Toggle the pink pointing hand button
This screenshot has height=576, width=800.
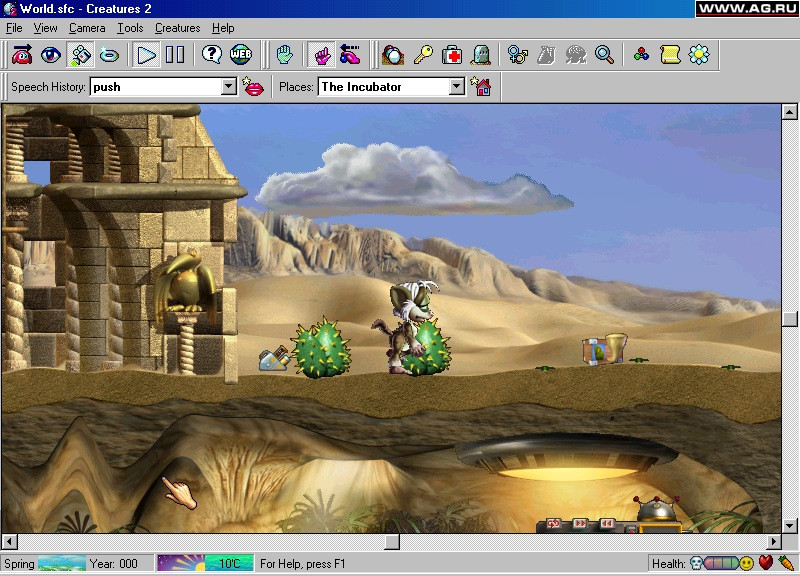tap(322, 55)
